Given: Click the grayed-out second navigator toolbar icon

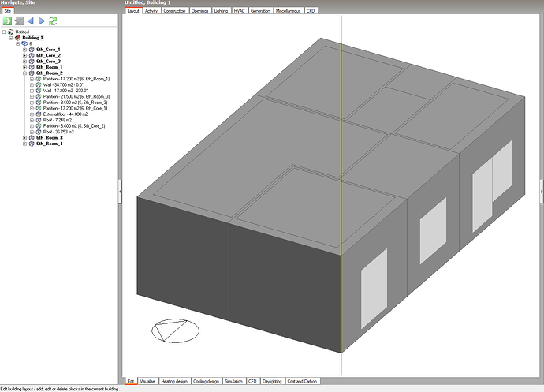Looking at the screenshot, I should (19, 21).
